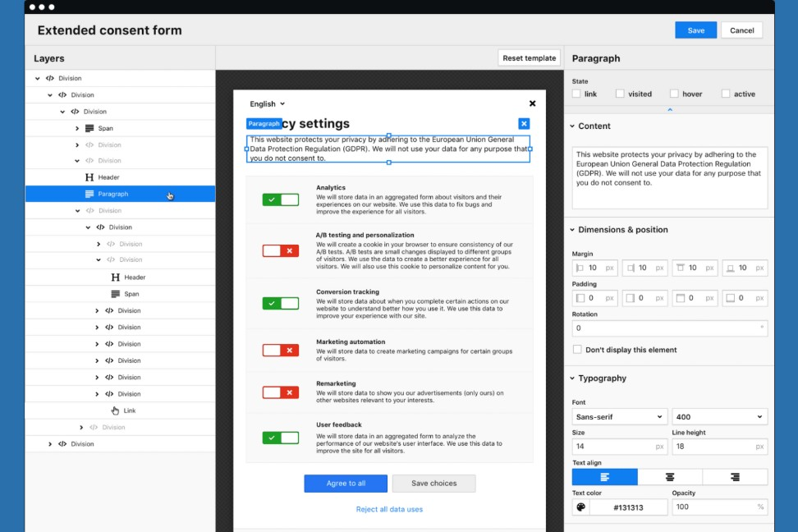The height and width of the screenshot is (532, 798).
Task: Open the English language menu
Action: [267, 103]
